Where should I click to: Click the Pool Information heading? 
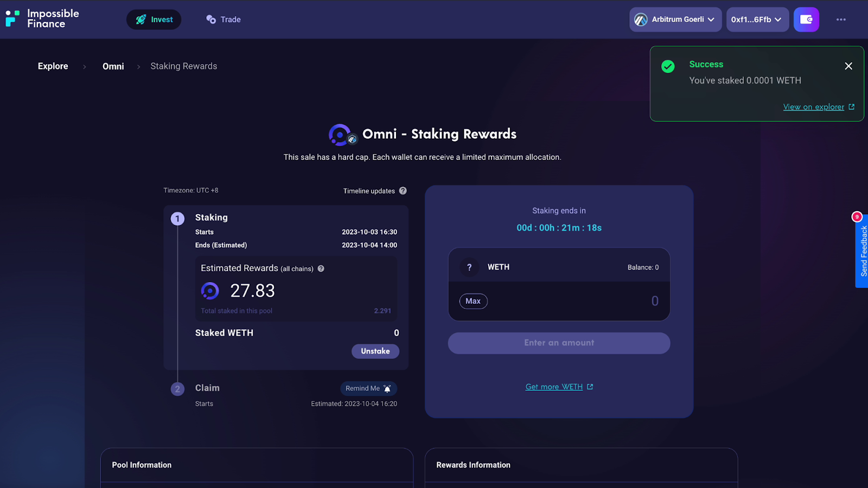142,465
